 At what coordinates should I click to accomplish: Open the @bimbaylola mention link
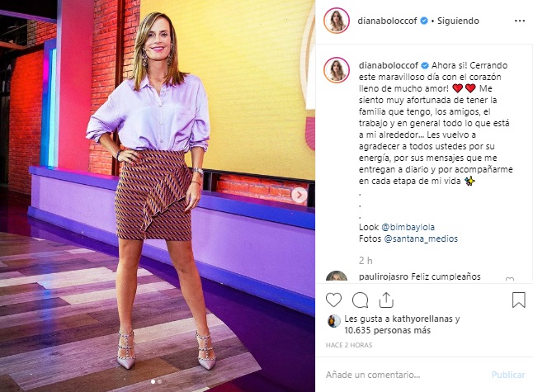408,227
